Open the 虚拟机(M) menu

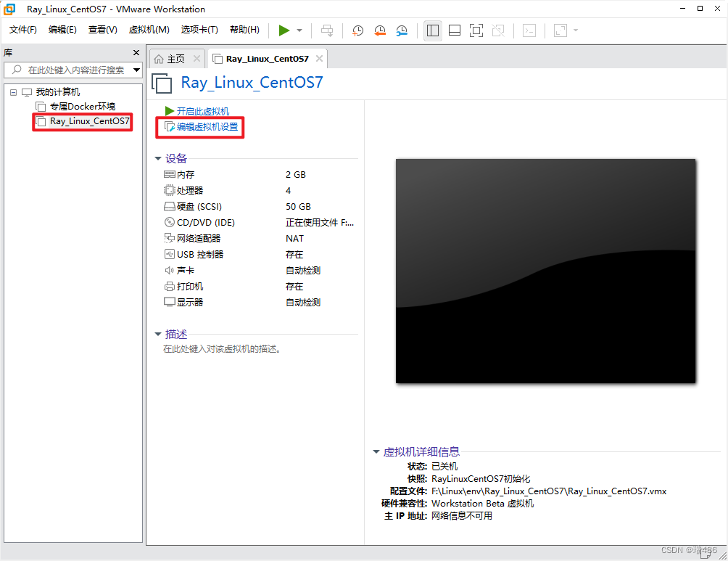pos(149,30)
